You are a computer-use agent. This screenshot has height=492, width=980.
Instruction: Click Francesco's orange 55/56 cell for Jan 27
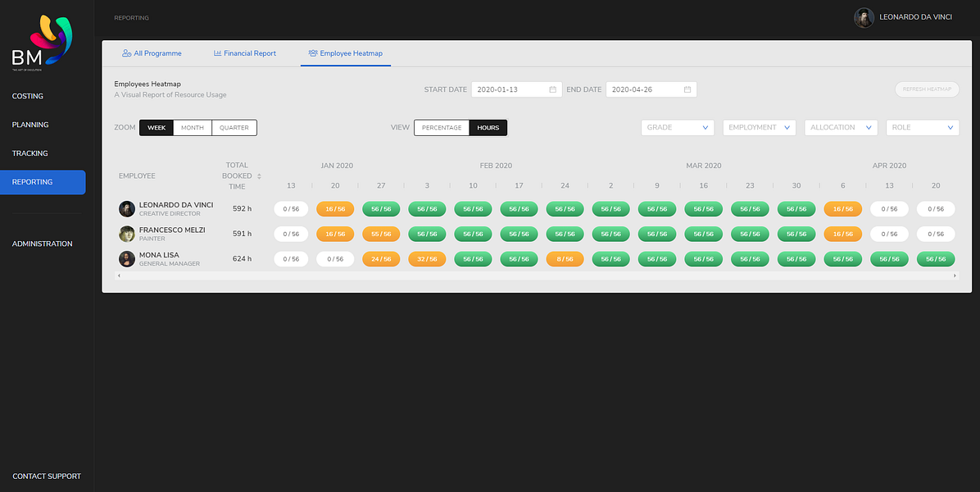click(x=381, y=235)
